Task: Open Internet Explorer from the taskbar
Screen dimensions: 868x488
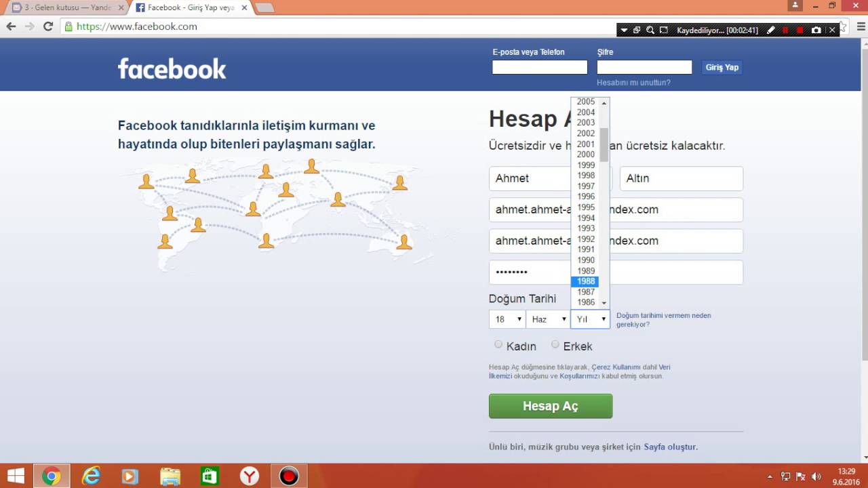Action: [91, 476]
